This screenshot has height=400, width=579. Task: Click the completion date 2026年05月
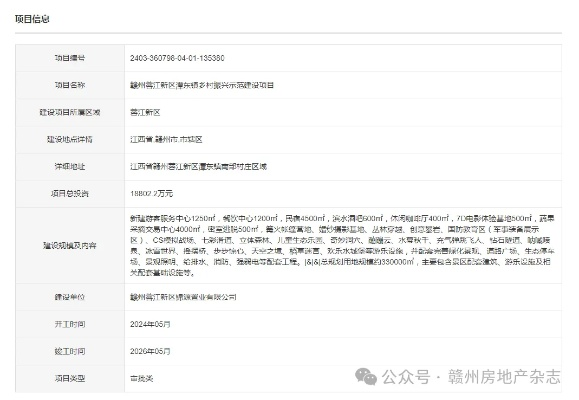[150, 351]
